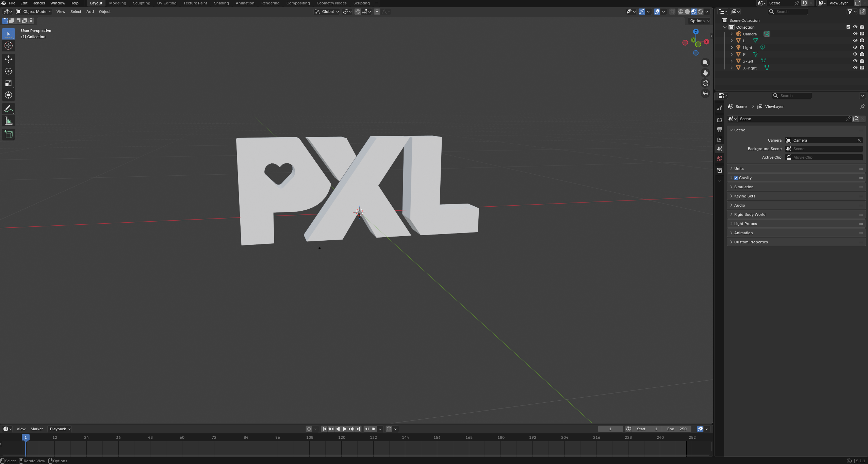Click the Start frame value field
The width and height of the screenshot is (868, 464).
coord(647,429)
